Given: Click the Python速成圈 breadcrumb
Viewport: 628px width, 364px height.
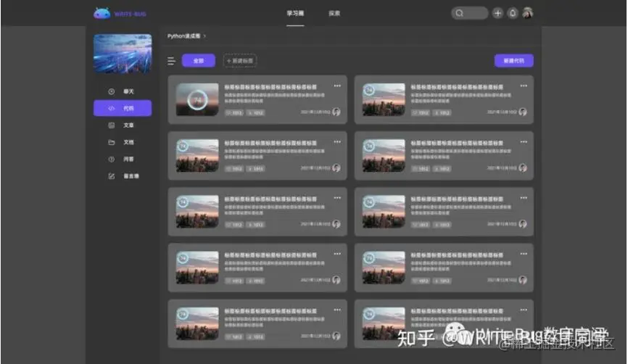Looking at the screenshot, I should (x=184, y=36).
